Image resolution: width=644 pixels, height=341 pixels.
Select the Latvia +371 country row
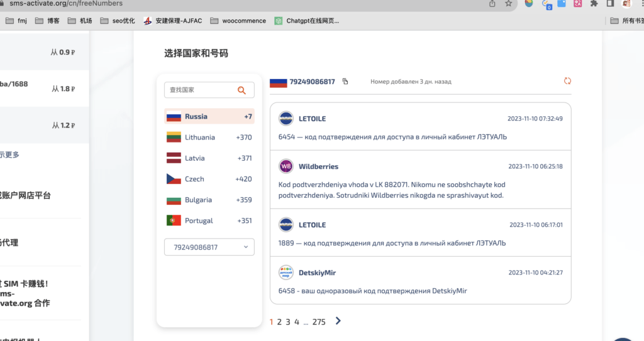pyautogui.click(x=209, y=158)
